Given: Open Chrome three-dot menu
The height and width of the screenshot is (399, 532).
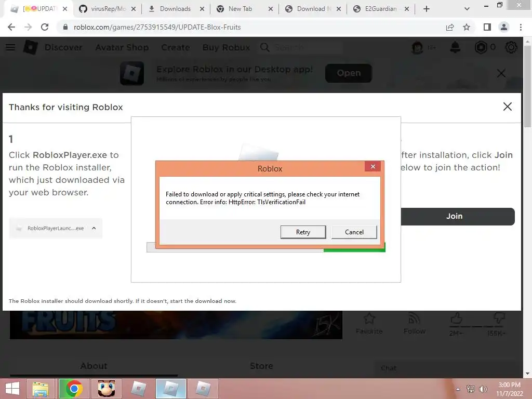Looking at the screenshot, I should [x=521, y=27].
